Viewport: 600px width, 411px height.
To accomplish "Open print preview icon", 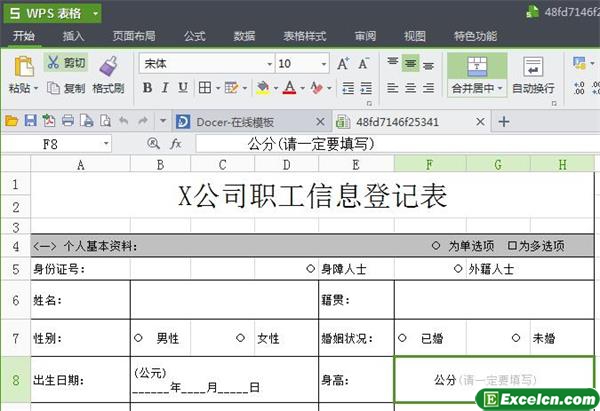I will click(105, 121).
